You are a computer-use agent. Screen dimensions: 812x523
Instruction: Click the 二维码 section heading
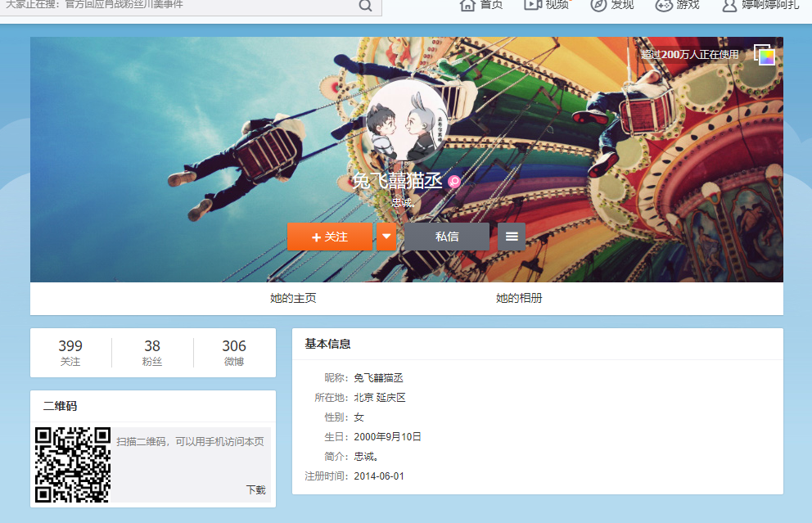click(x=60, y=406)
